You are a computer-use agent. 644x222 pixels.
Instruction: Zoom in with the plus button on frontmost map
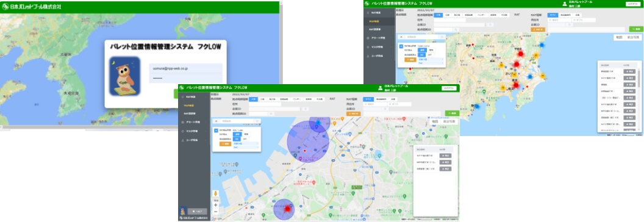tap(216, 205)
